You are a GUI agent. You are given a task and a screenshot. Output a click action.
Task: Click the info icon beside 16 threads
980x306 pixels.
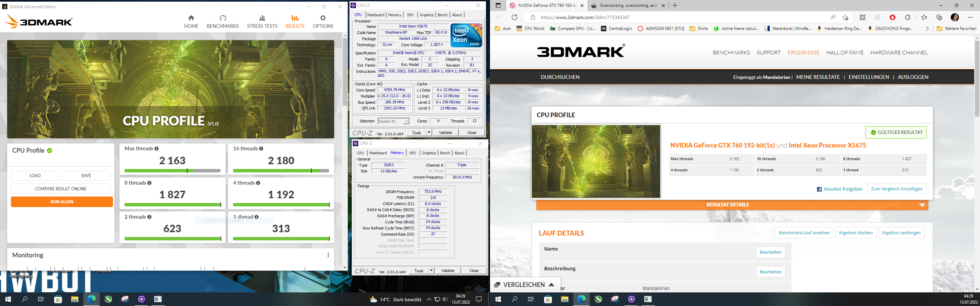(x=261, y=149)
